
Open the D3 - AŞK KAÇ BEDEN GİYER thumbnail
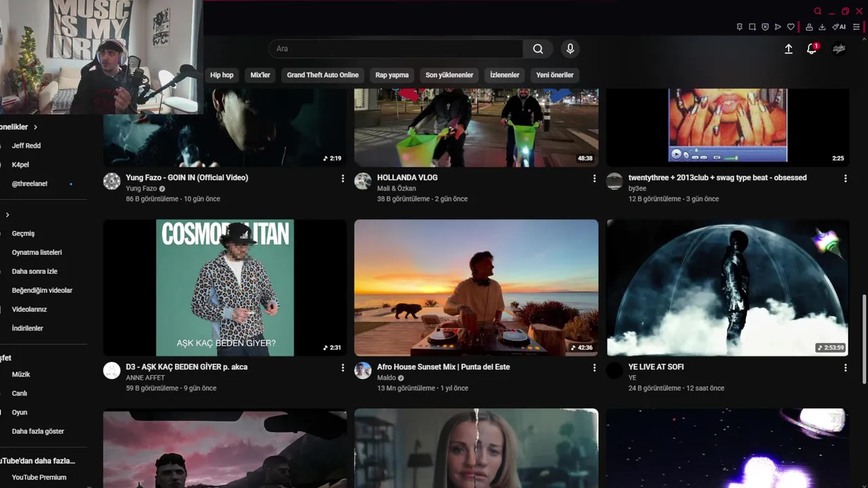coord(225,287)
